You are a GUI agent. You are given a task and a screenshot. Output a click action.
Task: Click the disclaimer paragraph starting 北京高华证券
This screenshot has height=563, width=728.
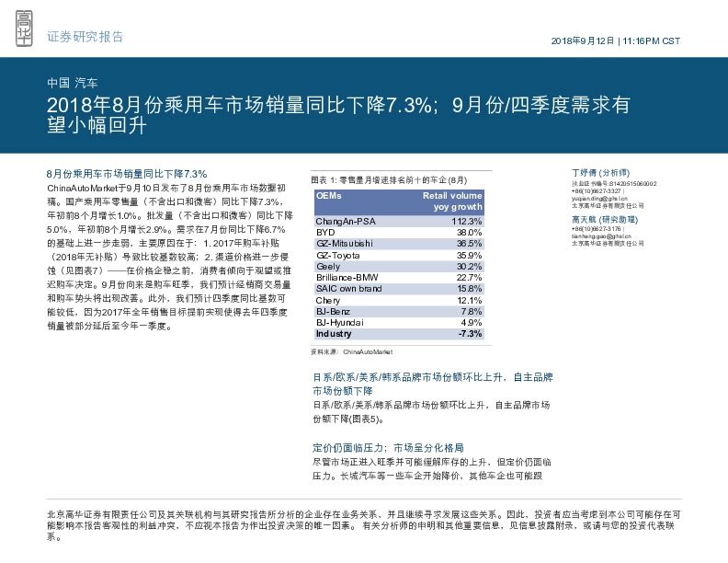click(364, 525)
